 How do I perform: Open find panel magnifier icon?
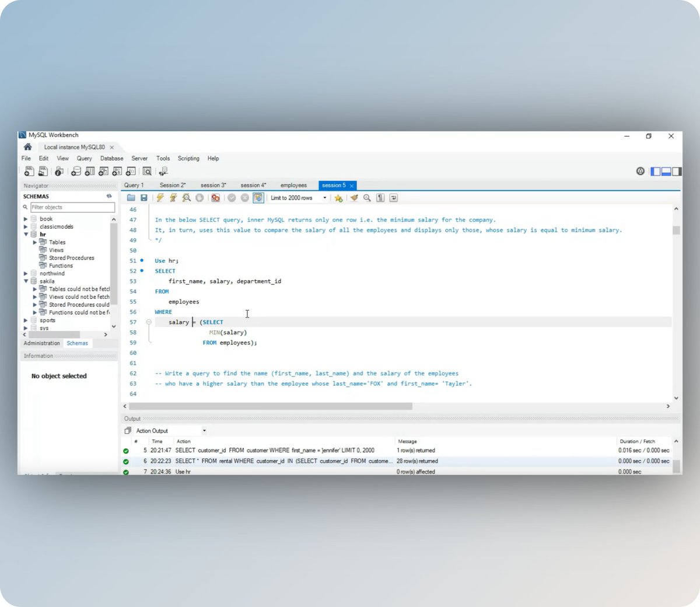coord(367,198)
